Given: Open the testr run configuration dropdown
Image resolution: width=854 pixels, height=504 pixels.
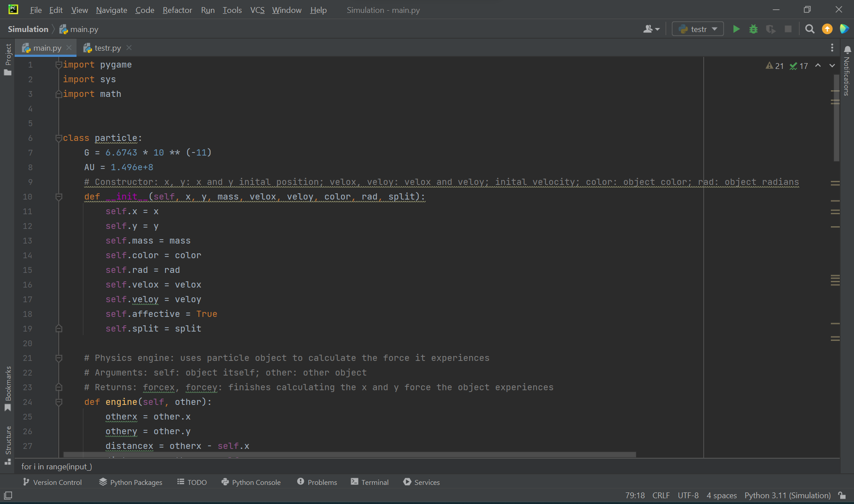Looking at the screenshot, I should pyautogui.click(x=697, y=28).
